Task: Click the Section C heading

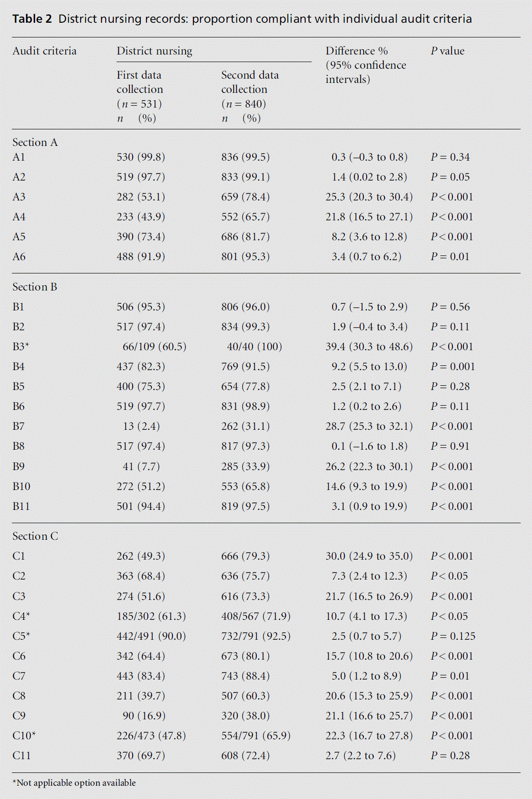Action: pyautogui.click(x=35, y=536)
